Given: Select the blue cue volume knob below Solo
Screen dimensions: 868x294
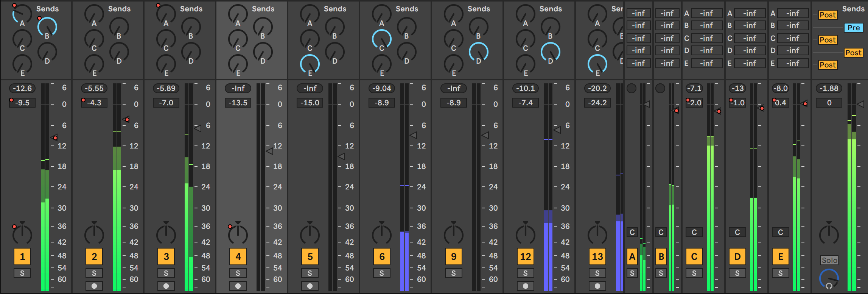Looking at the screenshot, I should (829, 279).
